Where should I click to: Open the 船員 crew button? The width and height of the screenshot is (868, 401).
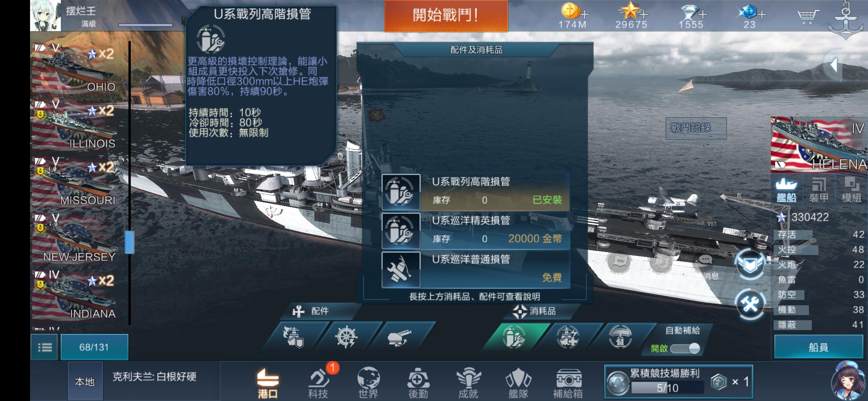tap(819, 348)
